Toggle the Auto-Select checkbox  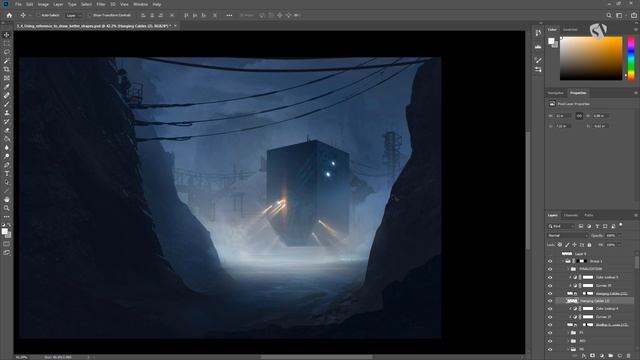click(x=39, y=15)
